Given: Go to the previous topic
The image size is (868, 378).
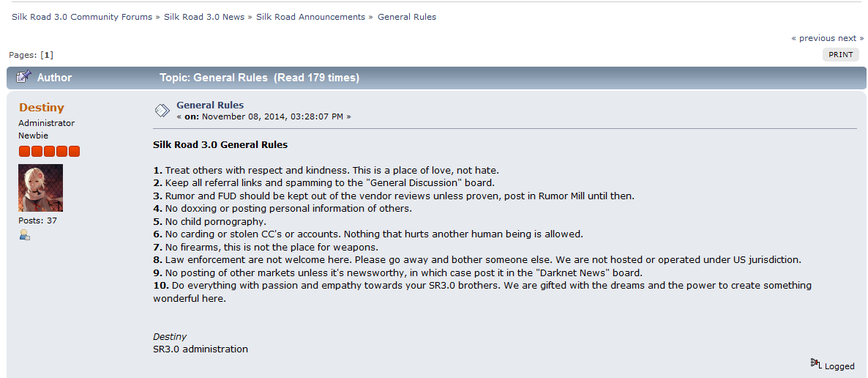Looking at the screenshot, I should tap(812, 38).
